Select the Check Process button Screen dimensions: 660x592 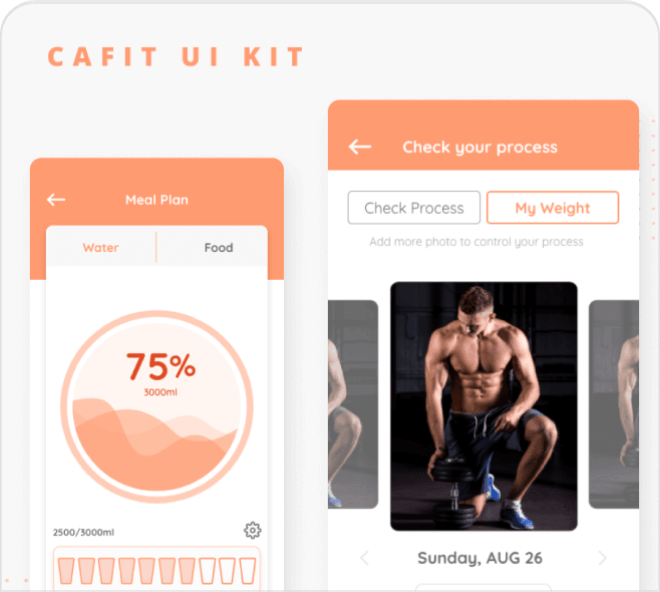pos(414,208)
